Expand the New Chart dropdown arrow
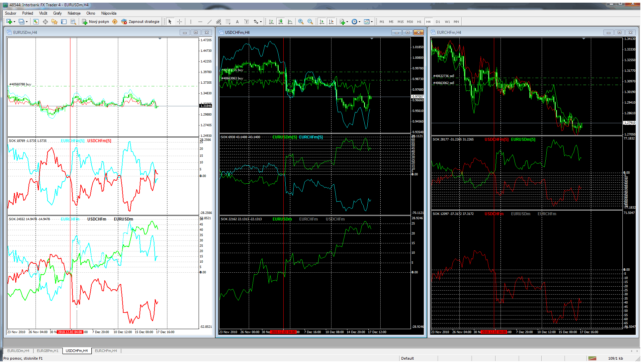The height and width of the screenshot is (364, 643). click(14, 22)
